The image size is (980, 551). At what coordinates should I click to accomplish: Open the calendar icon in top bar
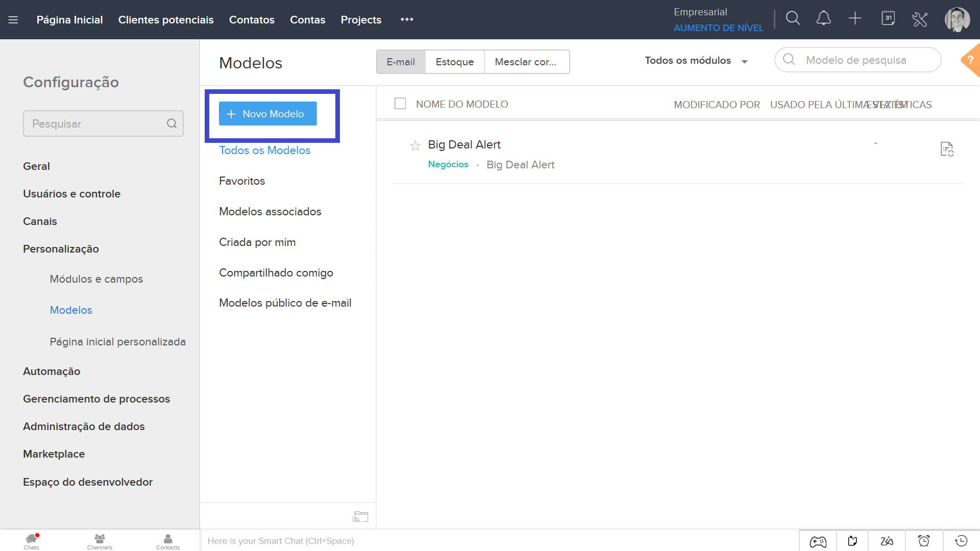pos(888,19)
